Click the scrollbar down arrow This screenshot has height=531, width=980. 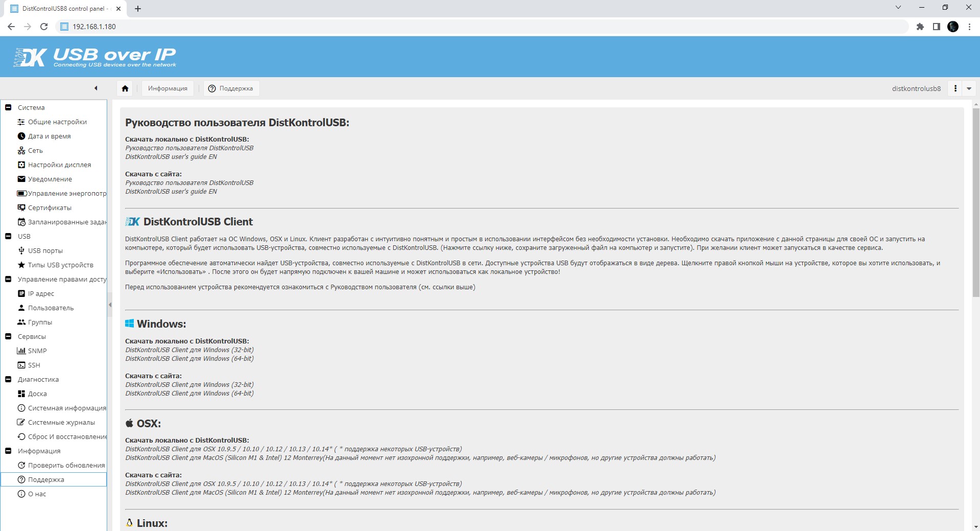point(976,526)
